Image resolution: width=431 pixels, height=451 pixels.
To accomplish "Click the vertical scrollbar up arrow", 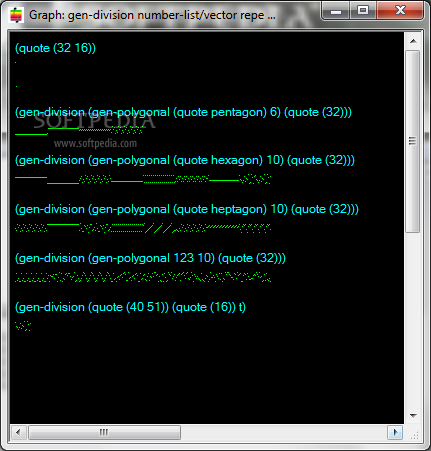I will pos(413,41).
